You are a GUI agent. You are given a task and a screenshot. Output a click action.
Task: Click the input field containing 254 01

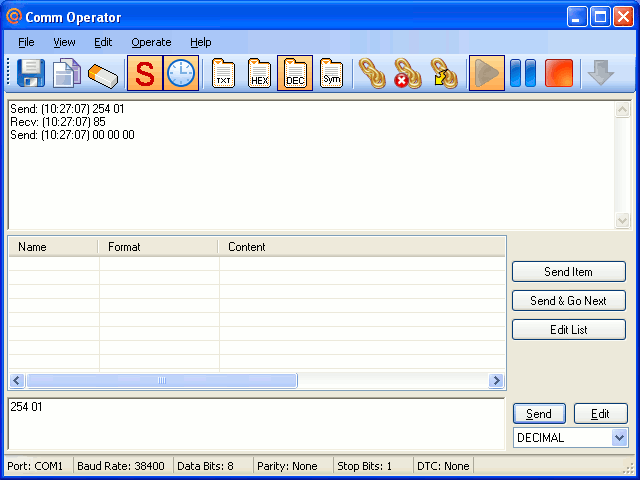pyautogui.click(x=256, y=424)
